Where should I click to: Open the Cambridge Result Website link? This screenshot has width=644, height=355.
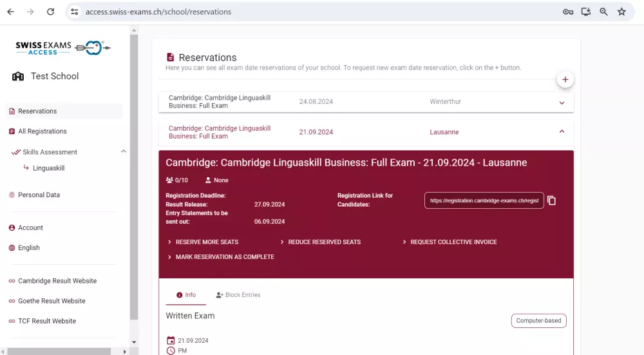tap(57, 281)
